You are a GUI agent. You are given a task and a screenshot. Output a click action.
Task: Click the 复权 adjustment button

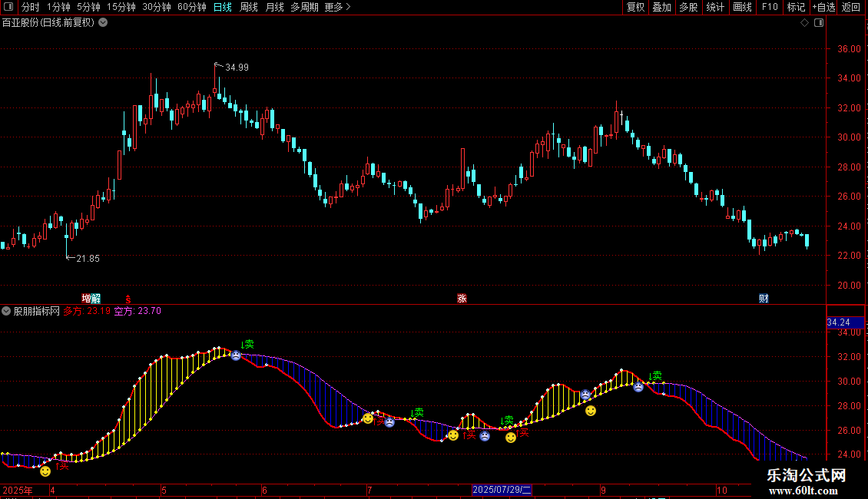635,7
